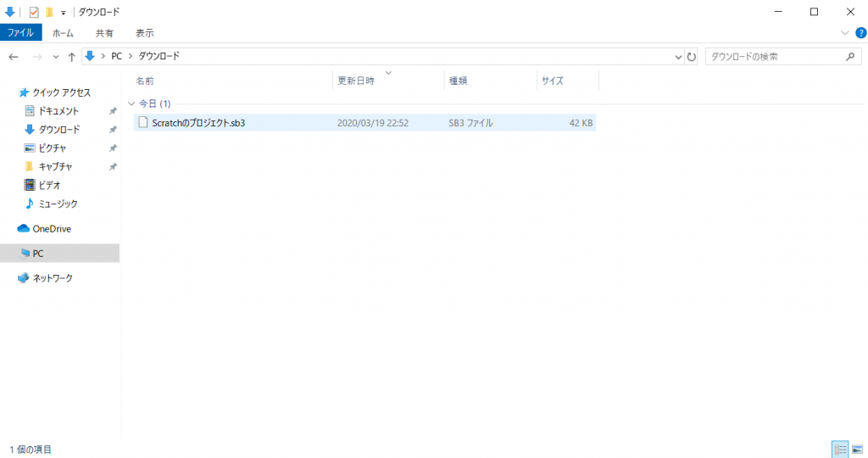Minimize the ダウンロード window
Viewport: 868px width, 458px height.
coord(778,12)
